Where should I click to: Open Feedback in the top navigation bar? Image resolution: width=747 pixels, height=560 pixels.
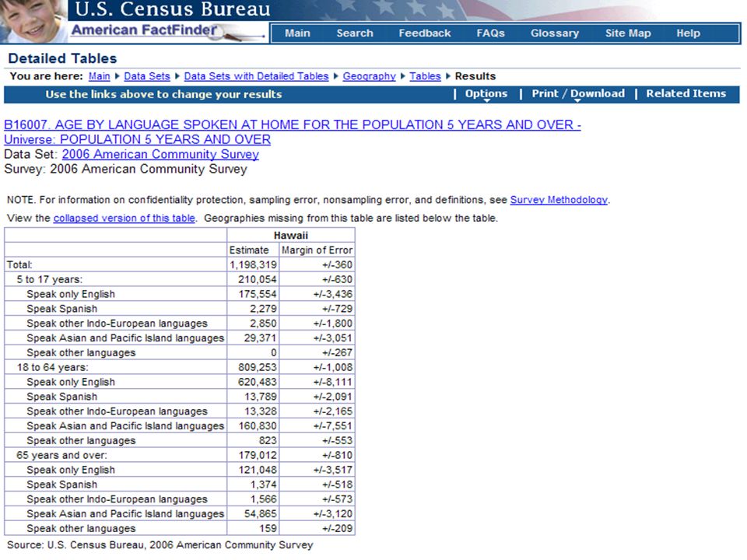(425, 33)
